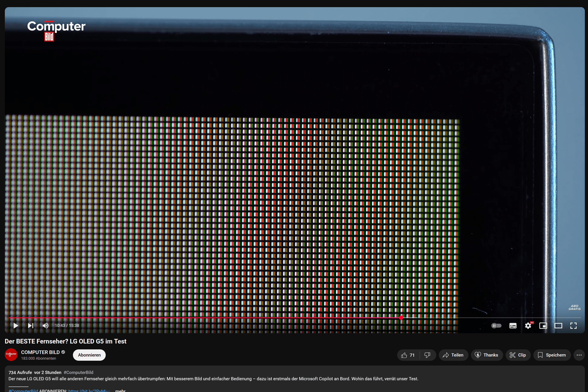Share the video via Teilen
Image resolution: width=588 pixels, height=392 pixels.
[x=453, y=355]
